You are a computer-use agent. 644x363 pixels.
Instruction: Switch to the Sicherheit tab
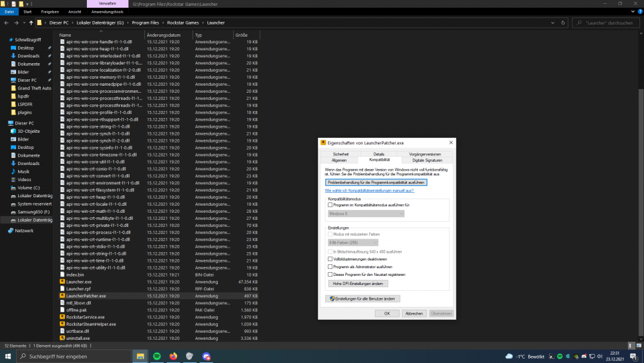coord(341,154)
